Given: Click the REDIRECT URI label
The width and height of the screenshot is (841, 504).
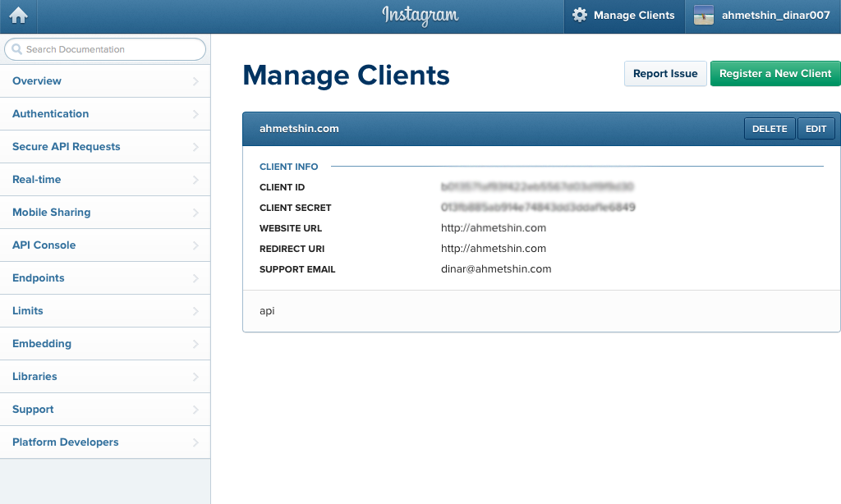Looking at the screenshot, I should [x=292, y=248].
